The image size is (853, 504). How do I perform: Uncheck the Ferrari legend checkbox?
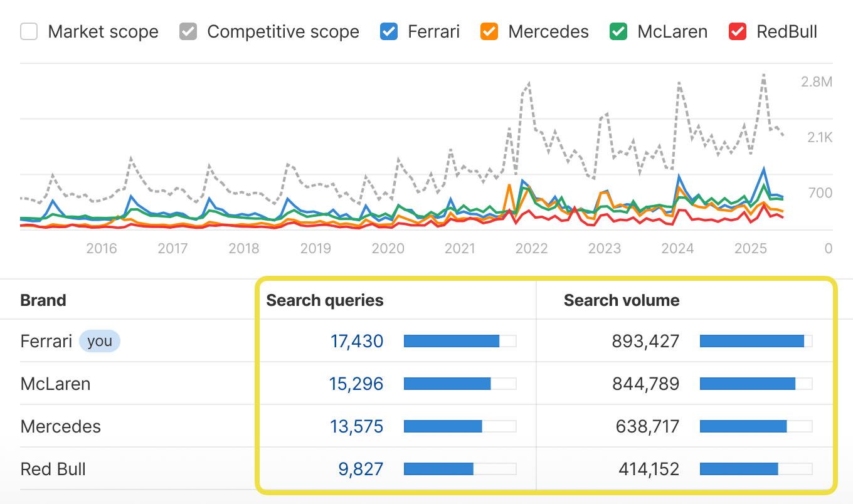[389, 31]
